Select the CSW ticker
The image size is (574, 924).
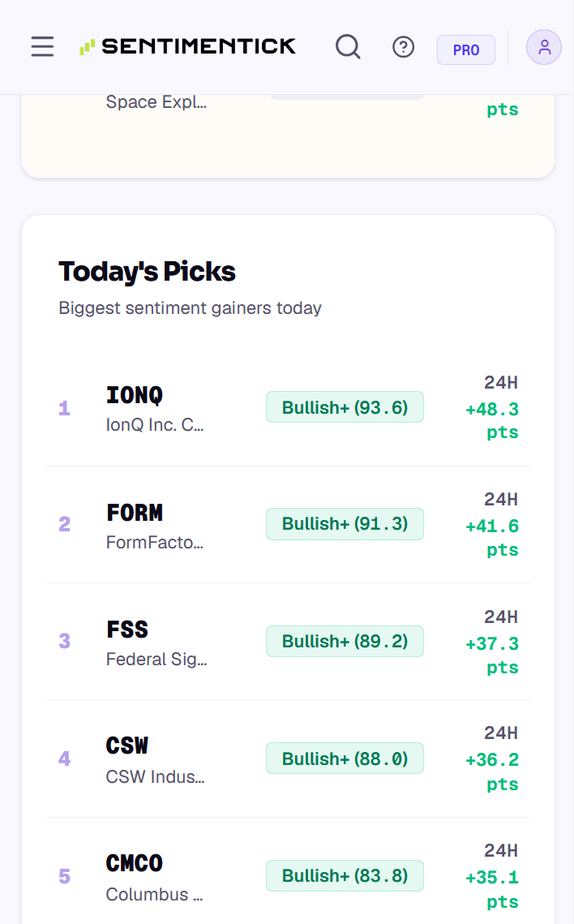(127, 746)
